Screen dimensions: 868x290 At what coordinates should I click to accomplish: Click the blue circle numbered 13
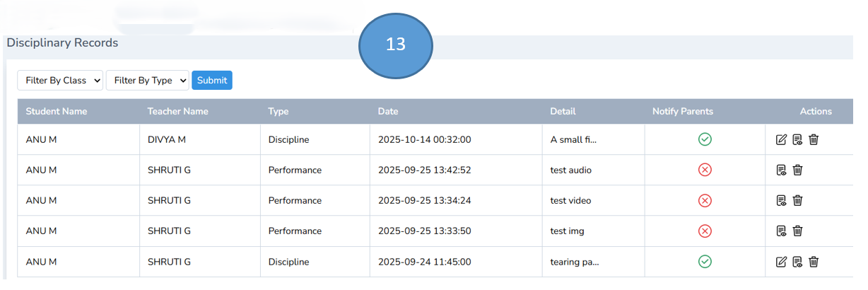[395, 45]
